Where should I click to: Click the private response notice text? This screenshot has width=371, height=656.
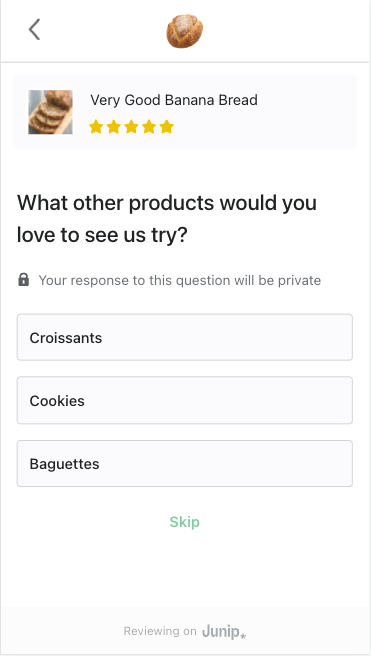(180, 280)
